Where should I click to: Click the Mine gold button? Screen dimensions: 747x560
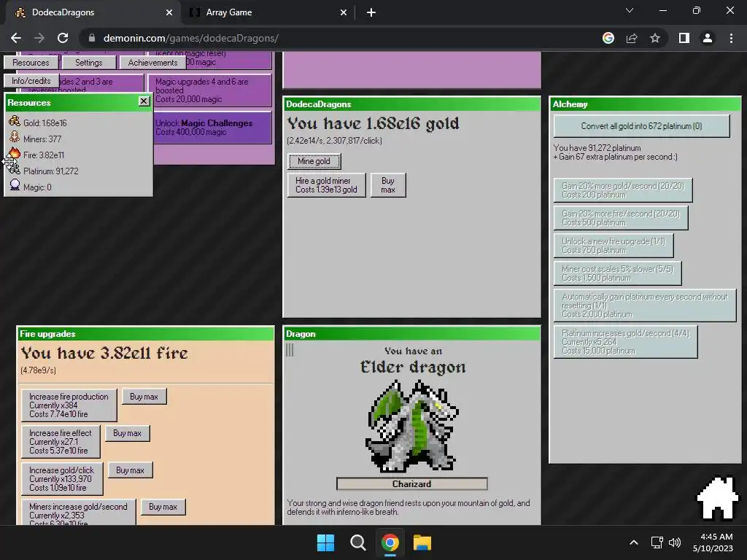(314, 161)
